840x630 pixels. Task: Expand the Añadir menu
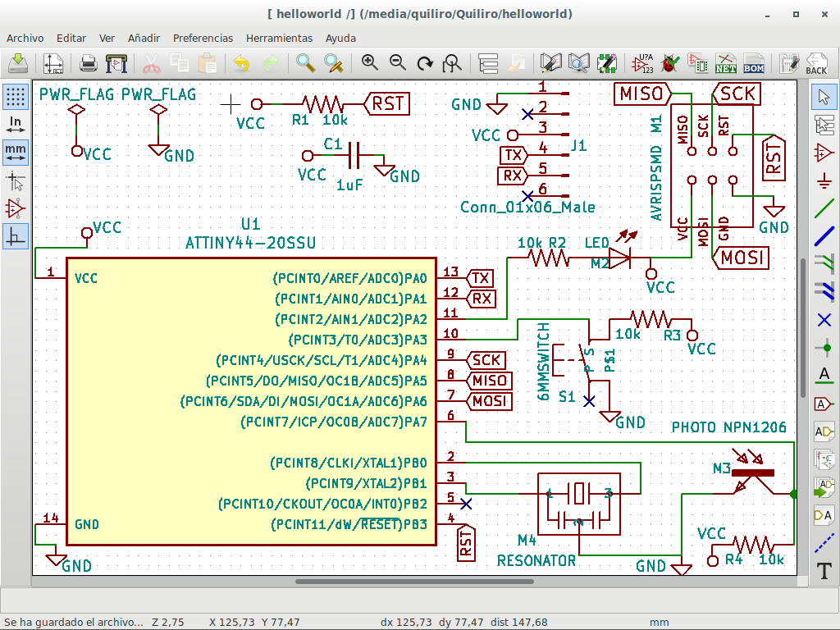pyautogui.click(x=144, y=38)
